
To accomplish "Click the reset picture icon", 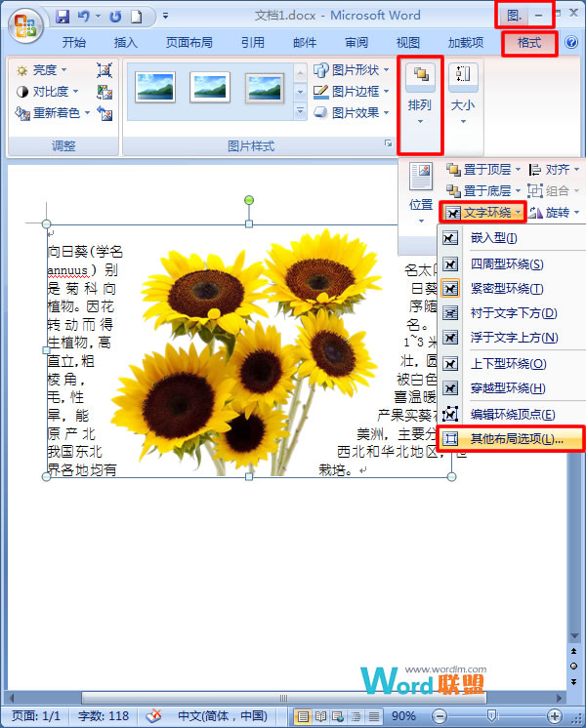I will point(105,113).
